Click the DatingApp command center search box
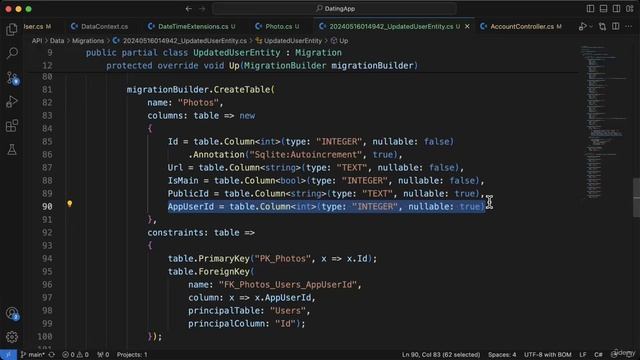Image resolution: width=640 pixels, height=360 pixels. click(334, 9)
